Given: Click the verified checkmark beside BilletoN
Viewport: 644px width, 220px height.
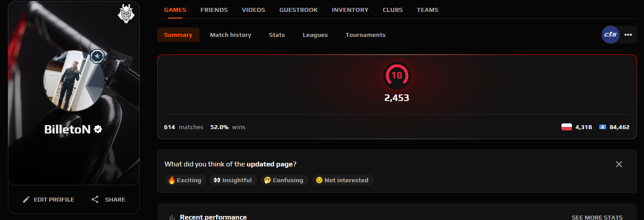Looking at the screenshot, I should point(98,129).
